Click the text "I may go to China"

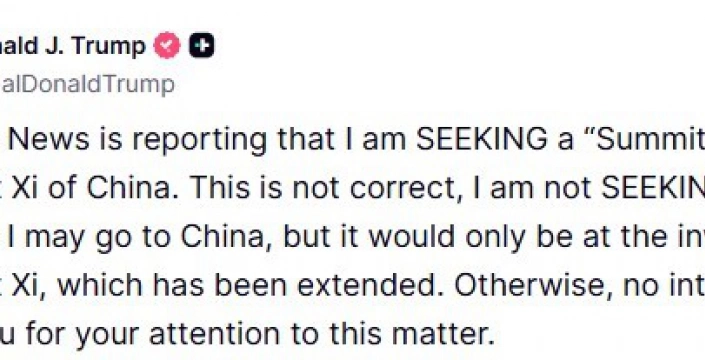coord(135,236)
